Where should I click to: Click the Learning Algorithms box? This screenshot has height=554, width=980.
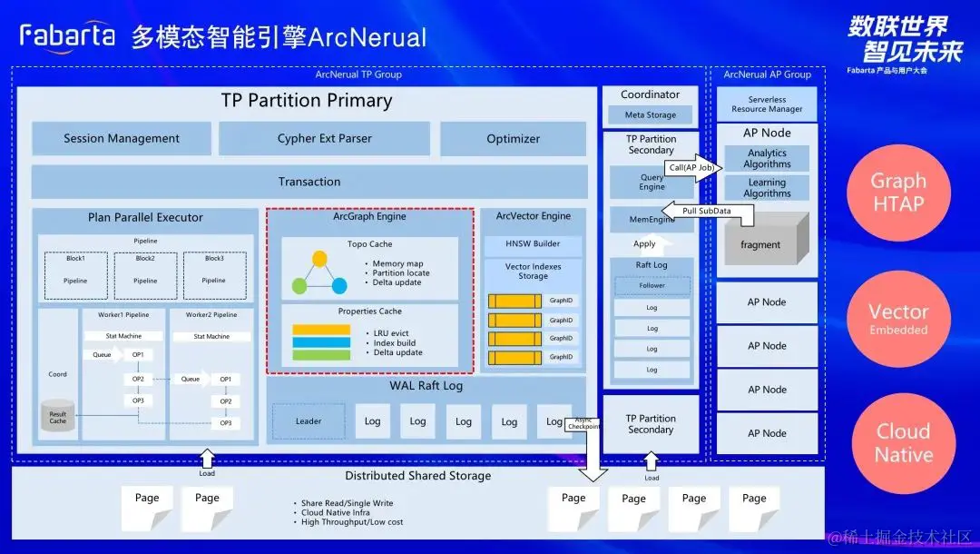[x=767, y=188]
